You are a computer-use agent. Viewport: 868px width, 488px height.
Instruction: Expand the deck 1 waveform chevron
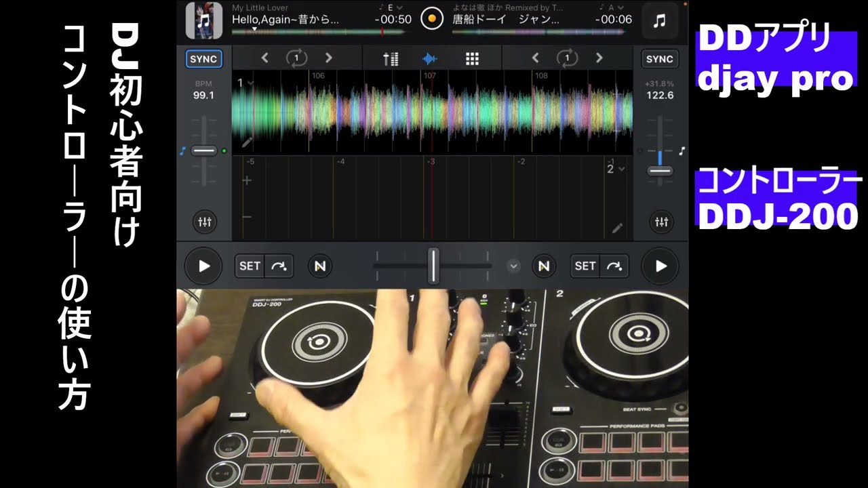(251, 83)
